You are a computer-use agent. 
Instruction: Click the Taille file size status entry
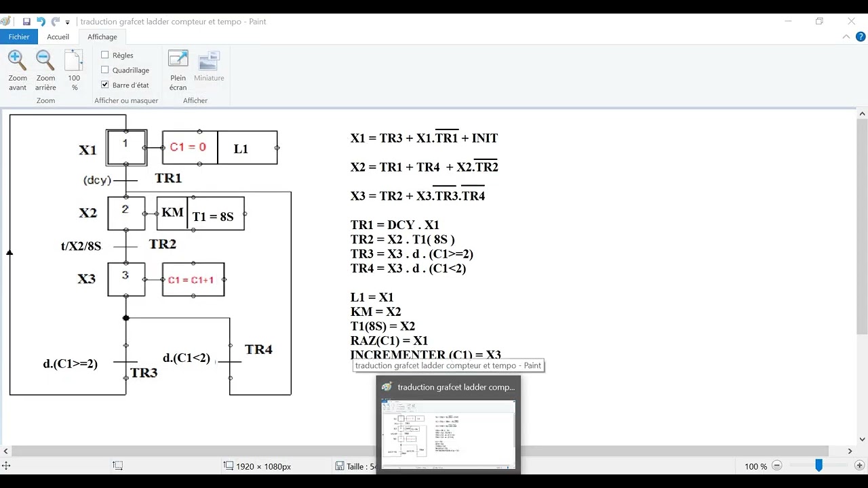pyautogui.click(x=355, y=466)
